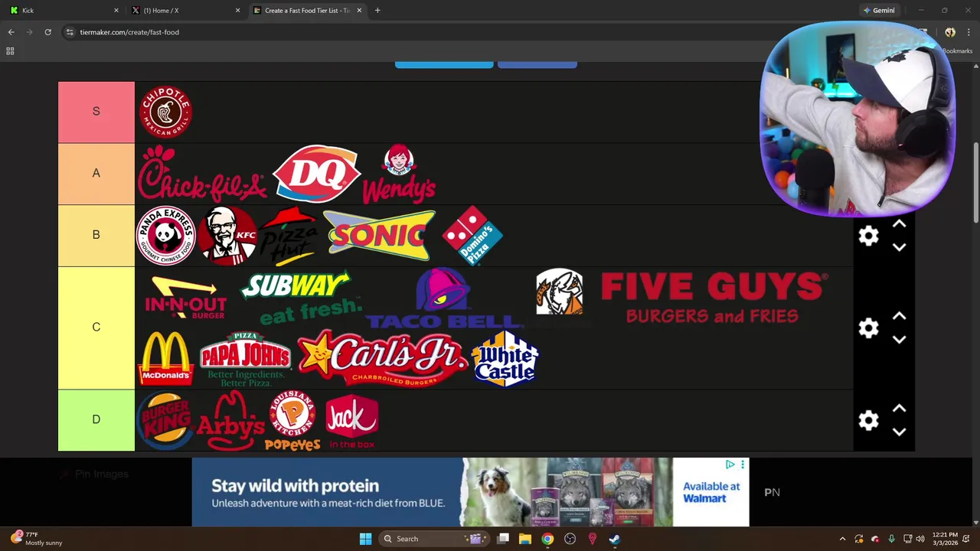
Task: Click the green D tier label
Action: [96, 420]
